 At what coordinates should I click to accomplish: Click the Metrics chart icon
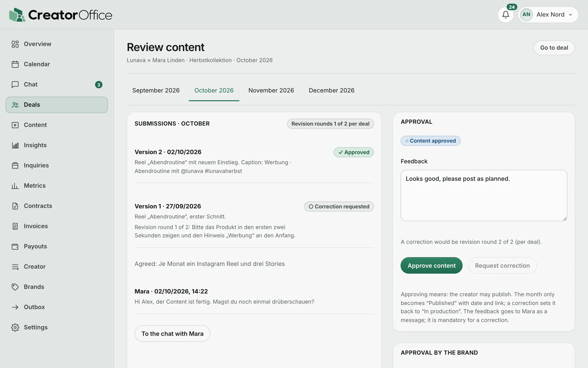click(15, 186)
